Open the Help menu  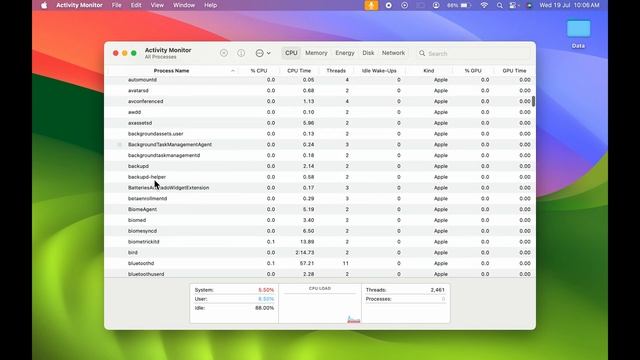pyautogui.click(x=210, y=5)
